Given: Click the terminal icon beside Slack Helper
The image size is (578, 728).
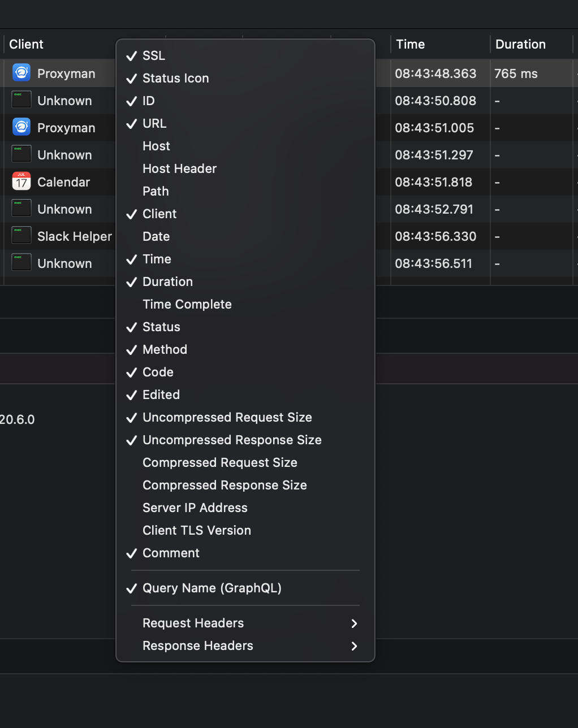Looking at the screenshot, I should coord(21,235).
